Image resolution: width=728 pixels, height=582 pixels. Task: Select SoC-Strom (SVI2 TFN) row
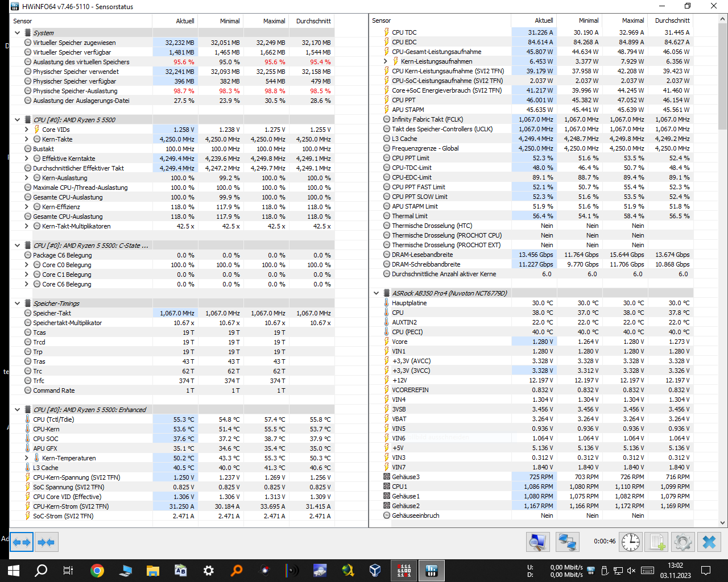(x=172, y=516)
